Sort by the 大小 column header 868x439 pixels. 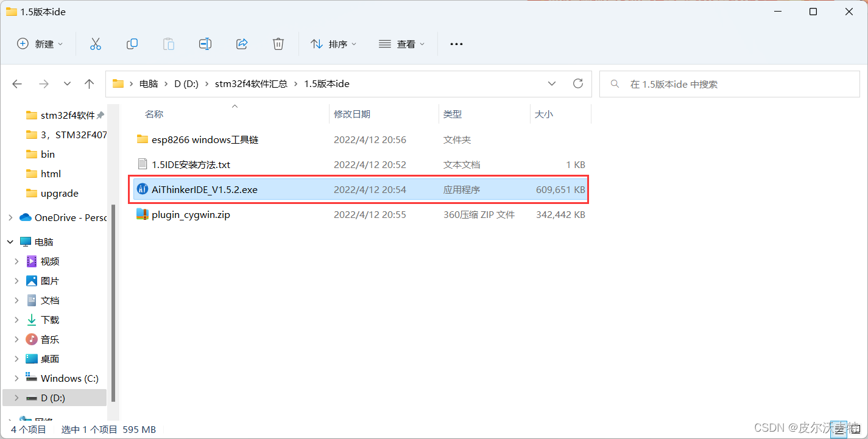[544, 114]
